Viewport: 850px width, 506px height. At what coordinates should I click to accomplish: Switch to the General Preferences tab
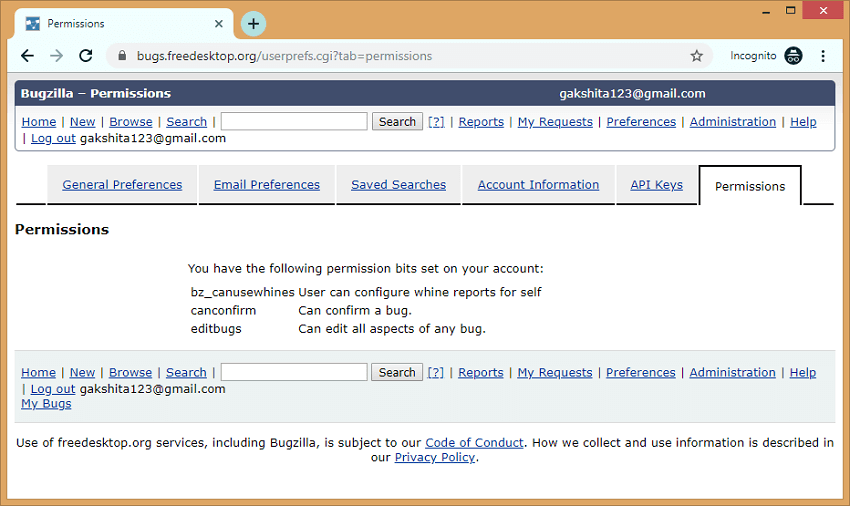coord(122,185)
